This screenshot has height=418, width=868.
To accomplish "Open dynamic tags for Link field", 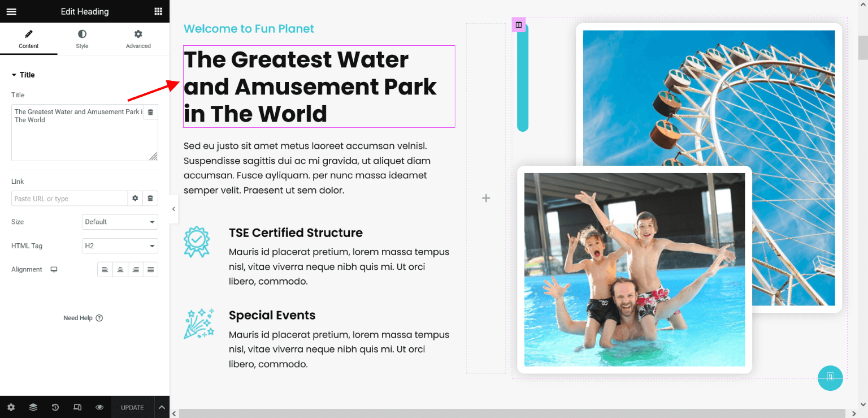I will click(x=150, y=199).
